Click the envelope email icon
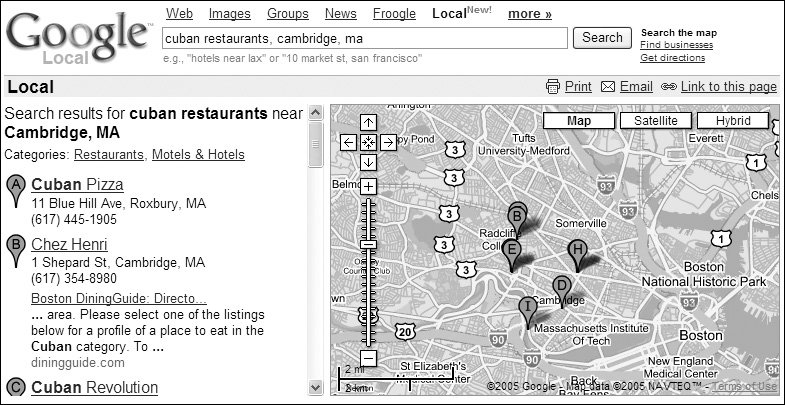The image size is (785, 405). [608, 87]
